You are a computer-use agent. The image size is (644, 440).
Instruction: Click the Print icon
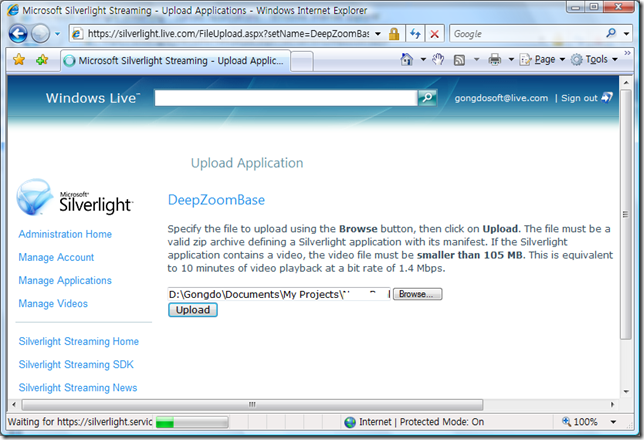point(494,60)
